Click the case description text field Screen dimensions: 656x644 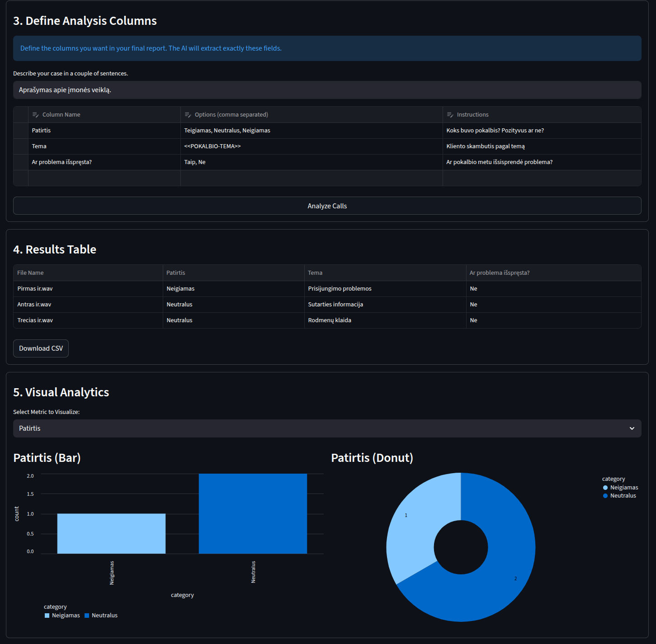(327, 90)
